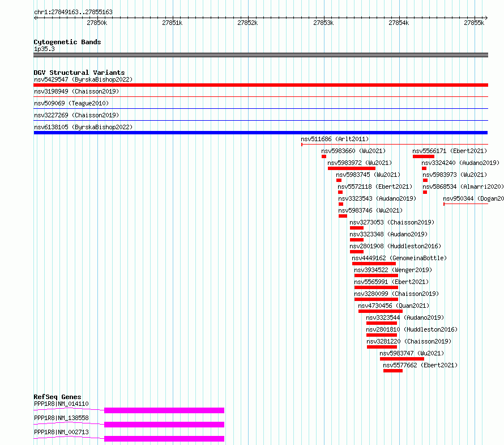504x445 pixels.
Task: Click the RefSeq Genes track title
Action: 57,397
